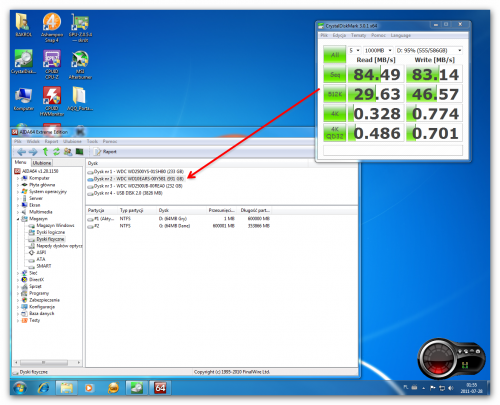Viewport: 500px width, 405px height.
Task: Collapse the Magazyn tree node
Action: pos(18,219)
